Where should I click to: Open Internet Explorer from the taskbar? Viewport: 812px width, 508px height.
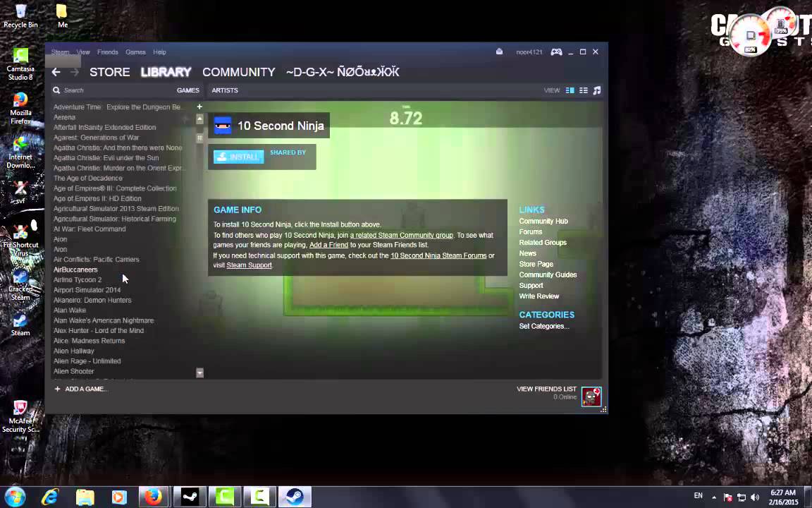point(49,497)
